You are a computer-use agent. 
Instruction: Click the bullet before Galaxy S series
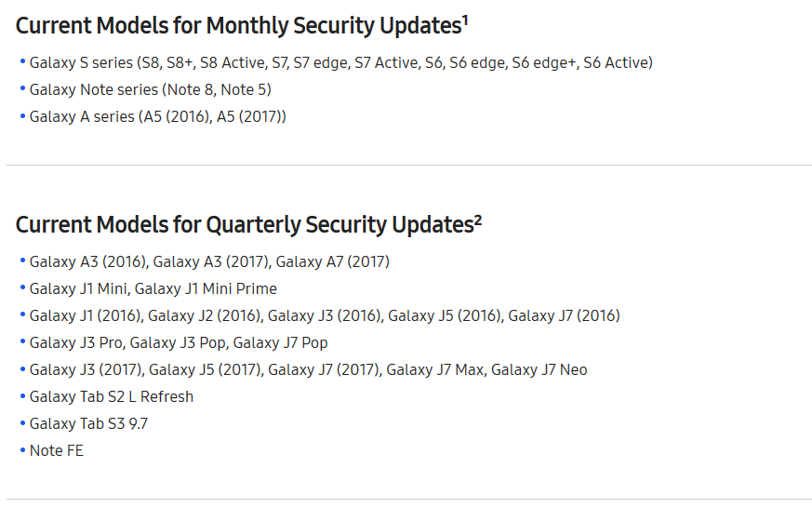tap(22, 61)
